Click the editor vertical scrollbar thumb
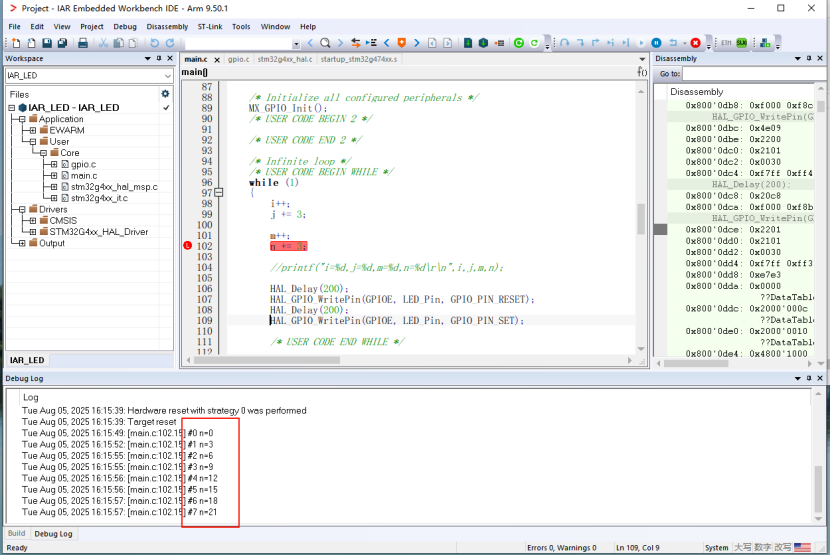Screen dimensions: 830x556 pyautogui.click(x=640, y=219)
